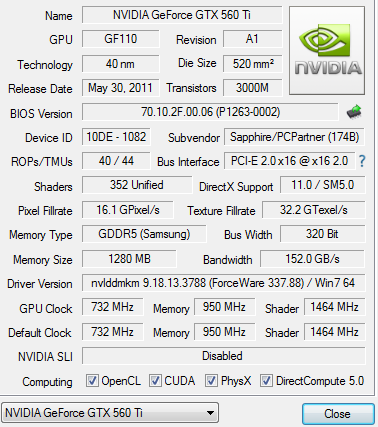Click the NVIDIA SLI Disabled field

(x=223, y=356)
